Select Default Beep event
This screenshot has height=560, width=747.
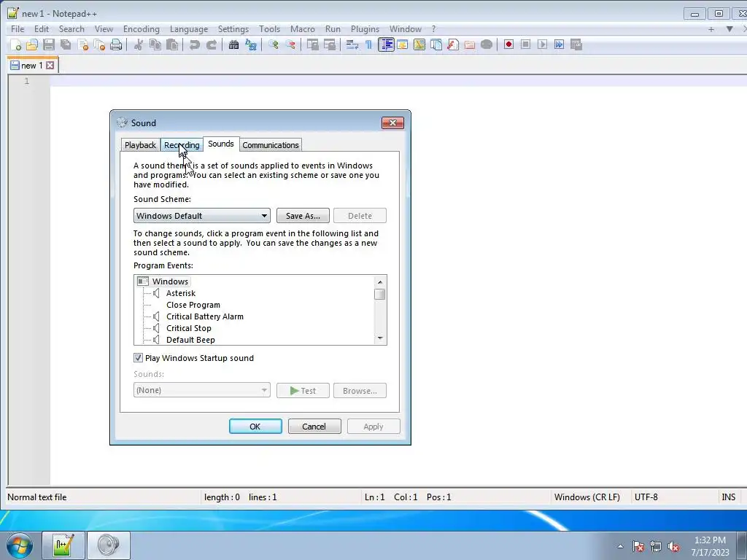pyautogui.click(x=190, y=340)
